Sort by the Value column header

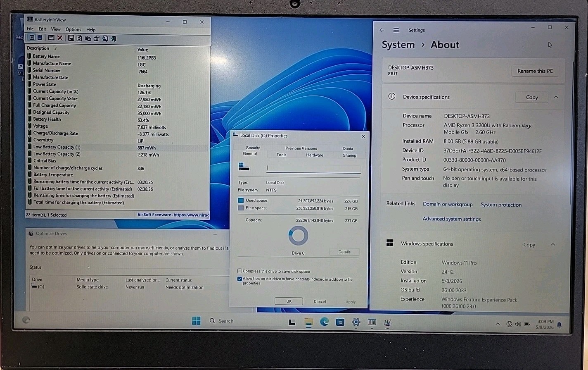click(142, 50)
